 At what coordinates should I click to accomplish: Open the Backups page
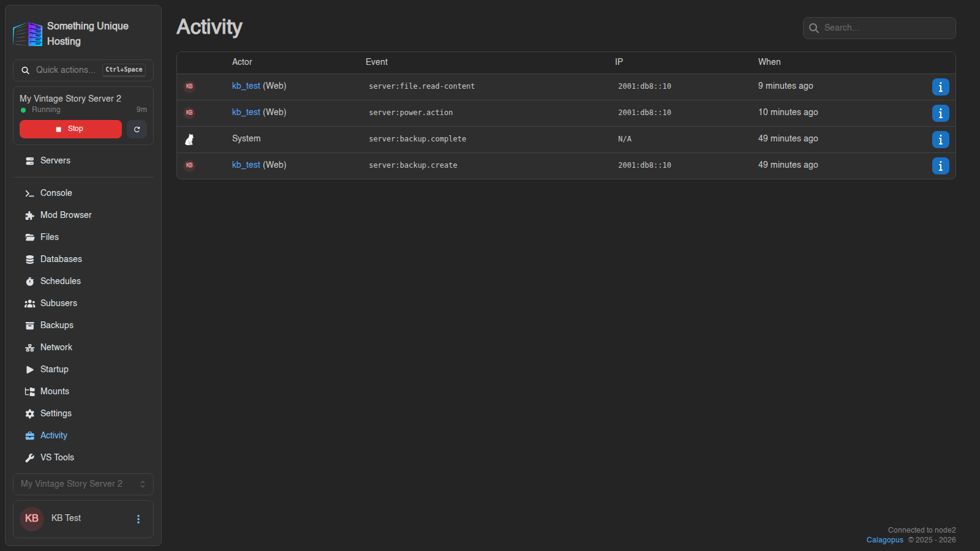tap(83, 326)
